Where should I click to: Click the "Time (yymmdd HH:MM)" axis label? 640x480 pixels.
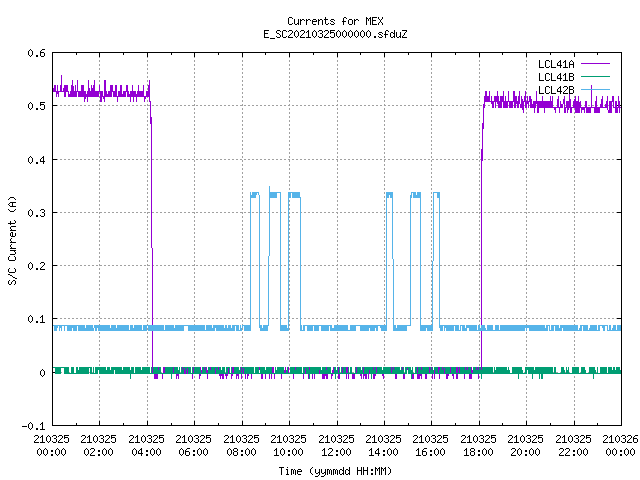coord(335,471)
